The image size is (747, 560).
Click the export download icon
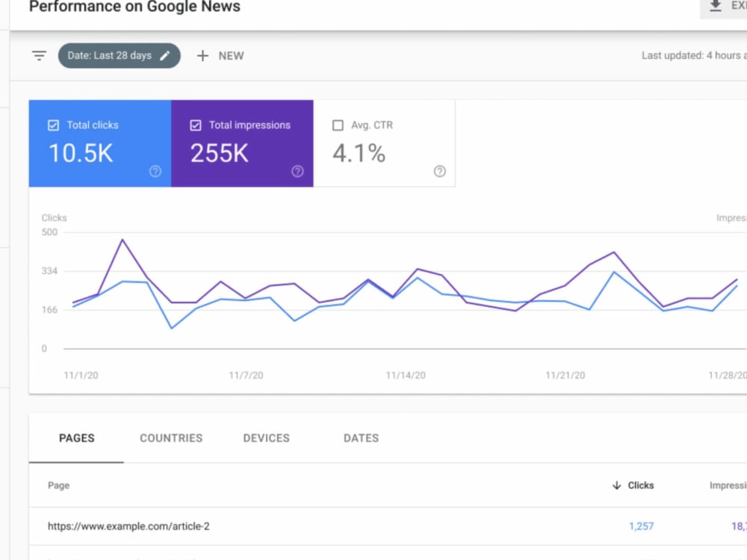click(x=715, y=6)
